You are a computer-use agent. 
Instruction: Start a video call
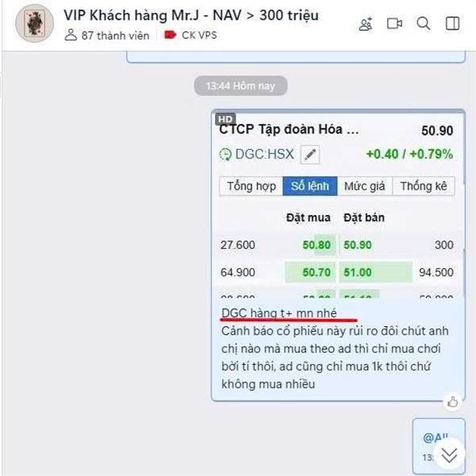[394, 24]
